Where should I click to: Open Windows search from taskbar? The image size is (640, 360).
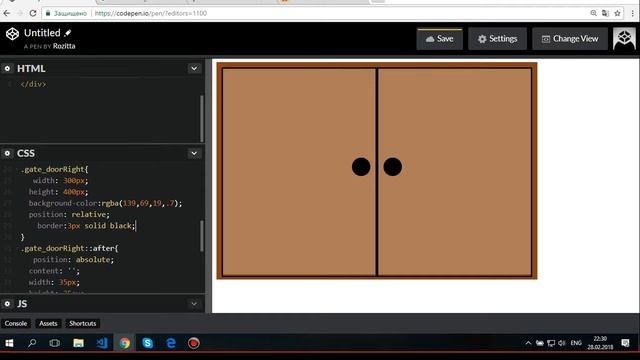(32, 343)
